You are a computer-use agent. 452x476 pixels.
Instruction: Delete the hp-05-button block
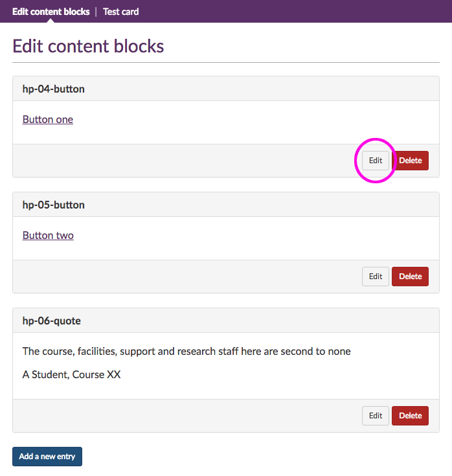[x=410, y=277]
